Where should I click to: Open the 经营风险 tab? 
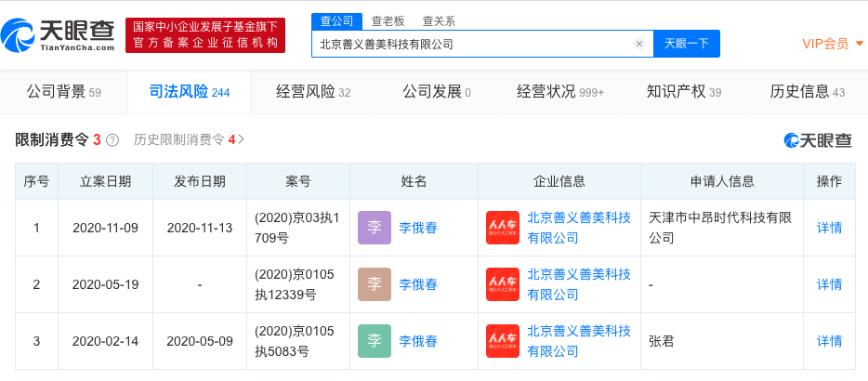[x=313, y=92]
